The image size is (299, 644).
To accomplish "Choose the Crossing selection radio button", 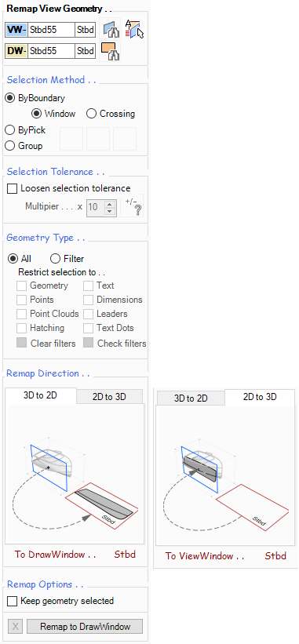I will pyautogui.click(x=111, y=114).
